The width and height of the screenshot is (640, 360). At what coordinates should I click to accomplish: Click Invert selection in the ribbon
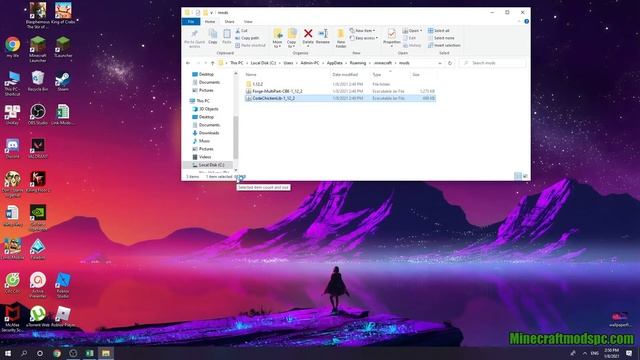tap(444, 45)
